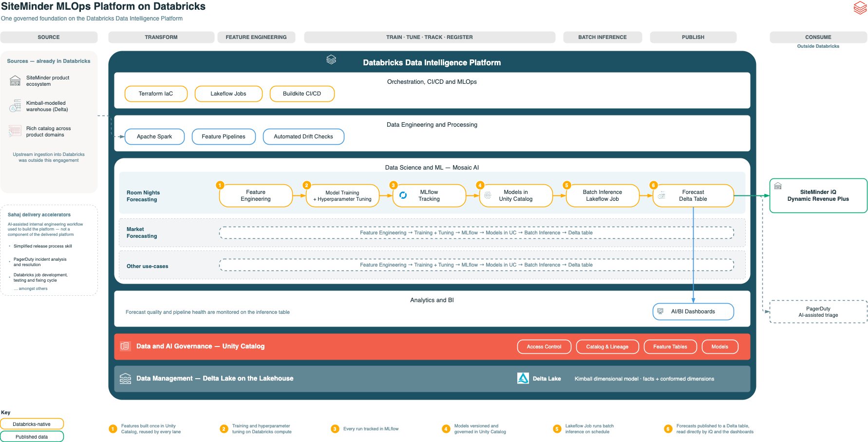The image size is (868, 442).
Task: Select the CONSUME stage header
Action: tap(818, 37)
